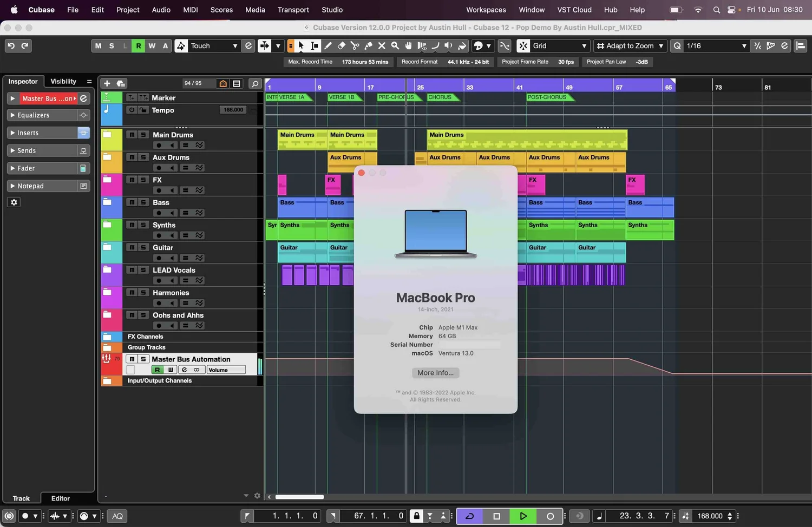Viewport: 812px width, 527px height.
Task: Open the Transport menu in the menu bar
Action: 293,10
